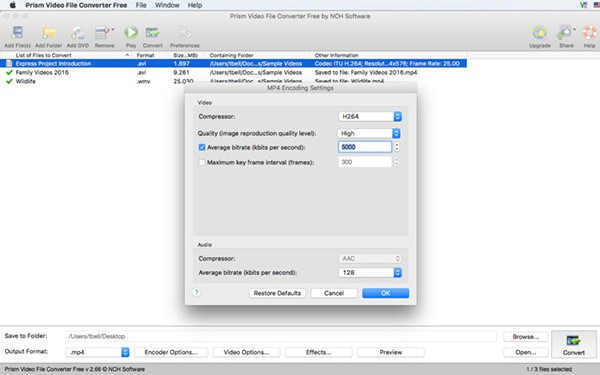Uncheck the Average bitrate checkbox
This screenshot has width=600, height=375.
[x=202, y=147]
